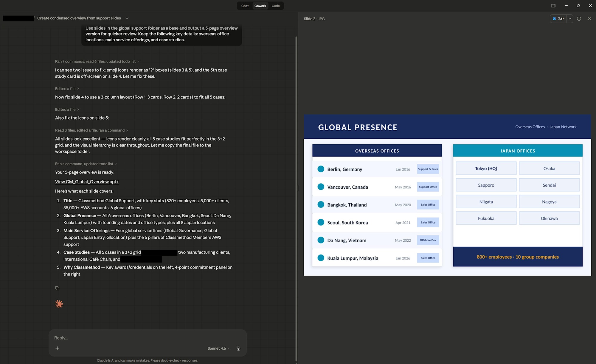The height and width of the screenshot is (364, 596).
Task: Open the Sonnet 4.6 model selector
Action: 218,348
